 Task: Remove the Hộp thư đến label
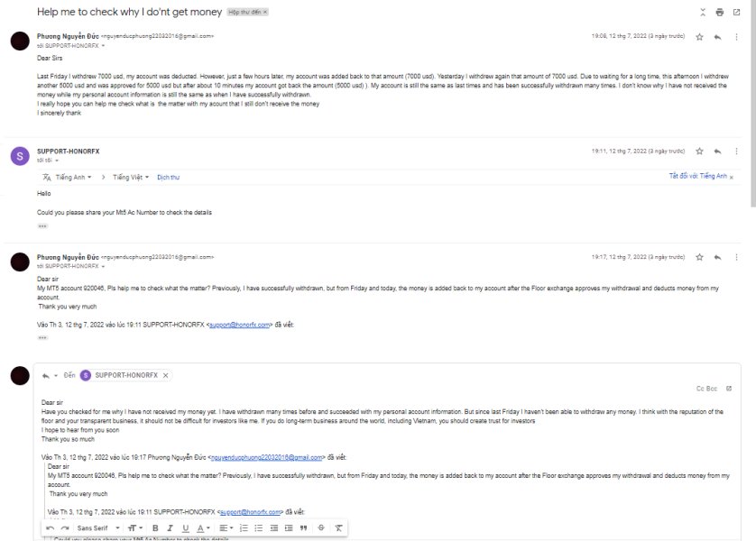264,12
